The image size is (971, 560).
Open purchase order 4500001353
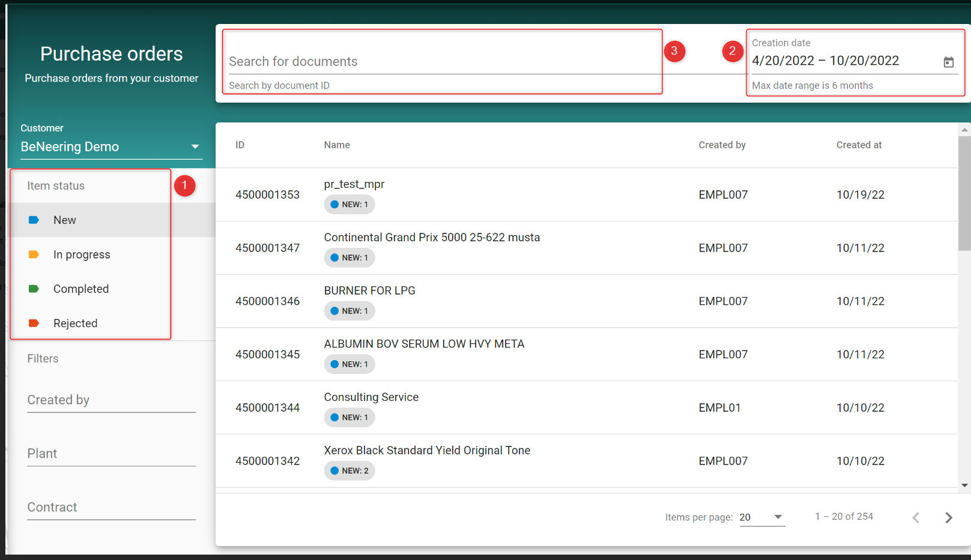click(x=267, y=195)
